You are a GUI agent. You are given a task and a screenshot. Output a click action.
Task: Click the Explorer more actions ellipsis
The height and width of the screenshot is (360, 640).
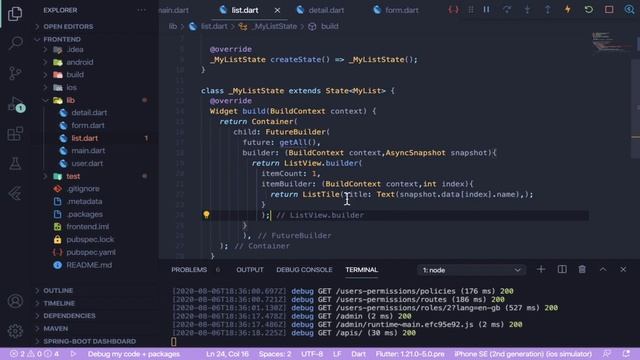click(x=141, y=10)
